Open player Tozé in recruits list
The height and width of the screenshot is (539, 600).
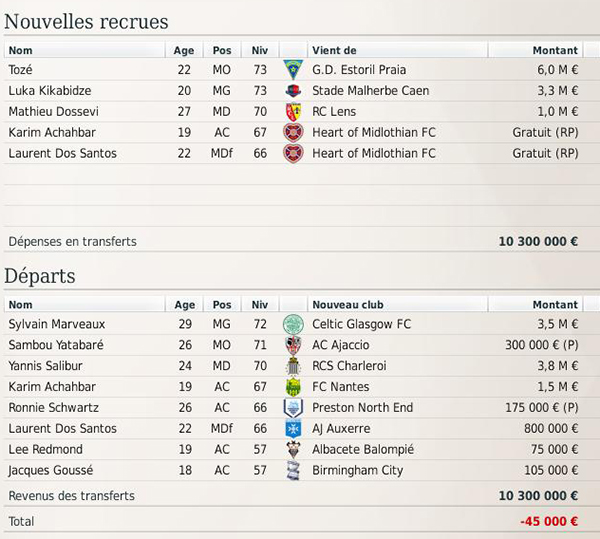coord(21,70)
